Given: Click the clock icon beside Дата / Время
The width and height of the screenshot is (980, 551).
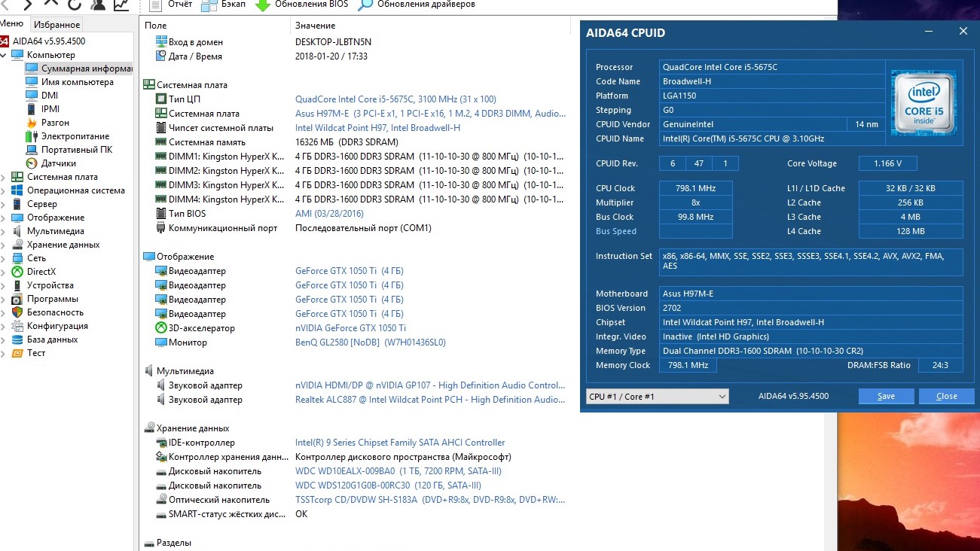Looking at the screenshot, I should (160, 56).
